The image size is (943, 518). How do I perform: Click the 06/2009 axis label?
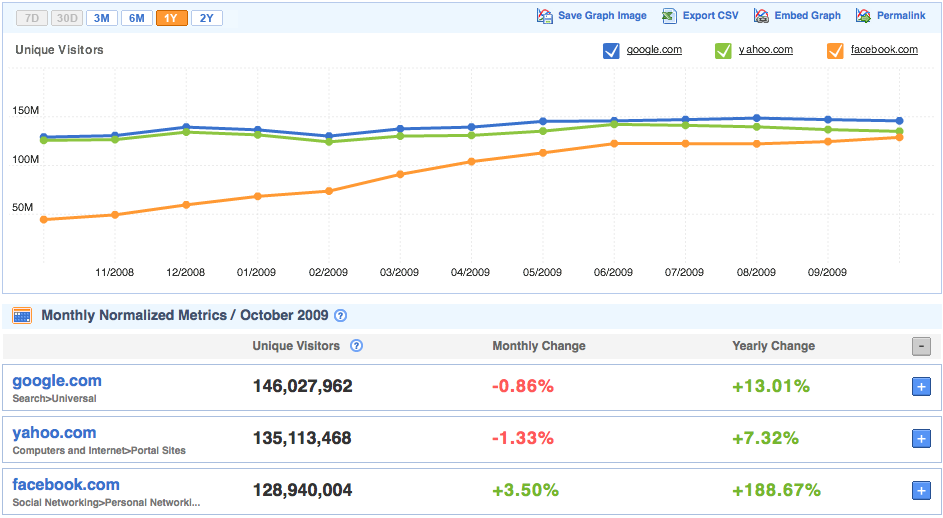(613, 273)
